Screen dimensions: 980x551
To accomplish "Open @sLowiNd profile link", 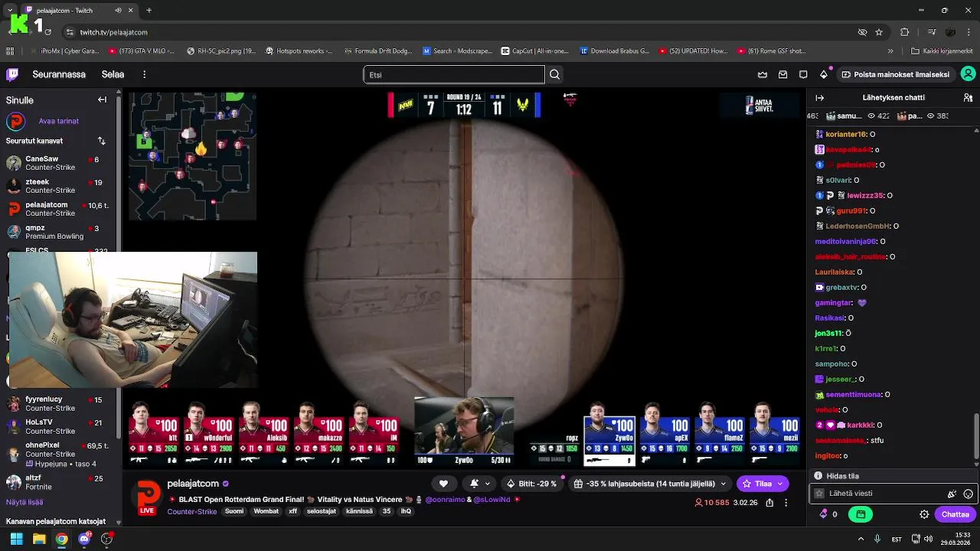I will 492,499.
